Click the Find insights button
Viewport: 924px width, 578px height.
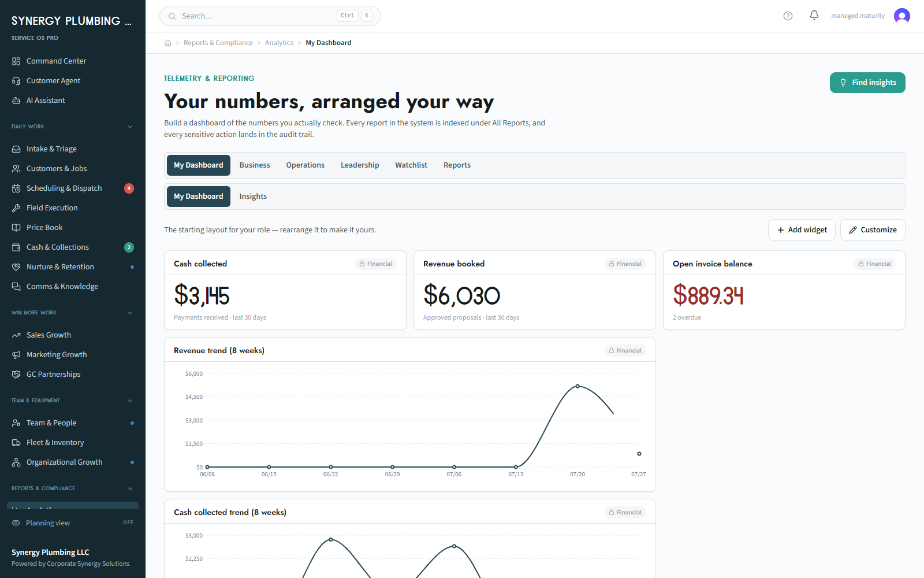tap(867, 83)
